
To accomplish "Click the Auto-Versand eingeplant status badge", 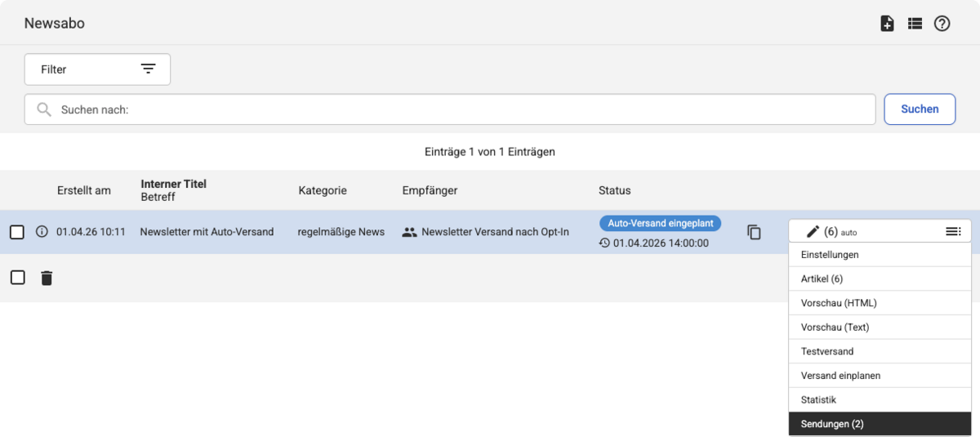I will pyautogui.click(x=660, y=223).
